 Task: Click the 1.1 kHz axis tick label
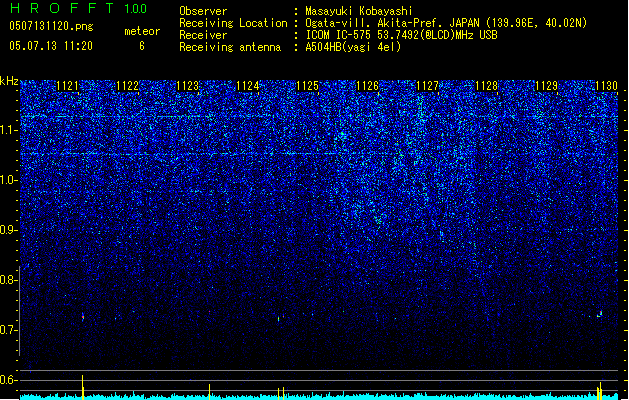8,130
